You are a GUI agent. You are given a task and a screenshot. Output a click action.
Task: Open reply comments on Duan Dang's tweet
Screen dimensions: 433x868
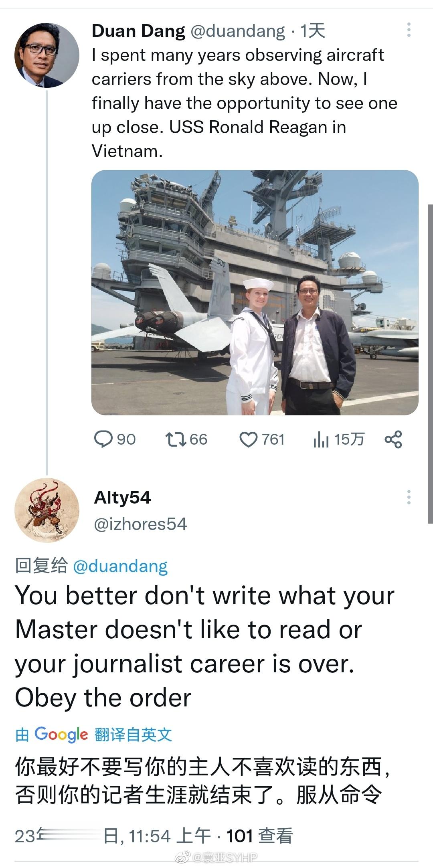[x=115, y=439]
